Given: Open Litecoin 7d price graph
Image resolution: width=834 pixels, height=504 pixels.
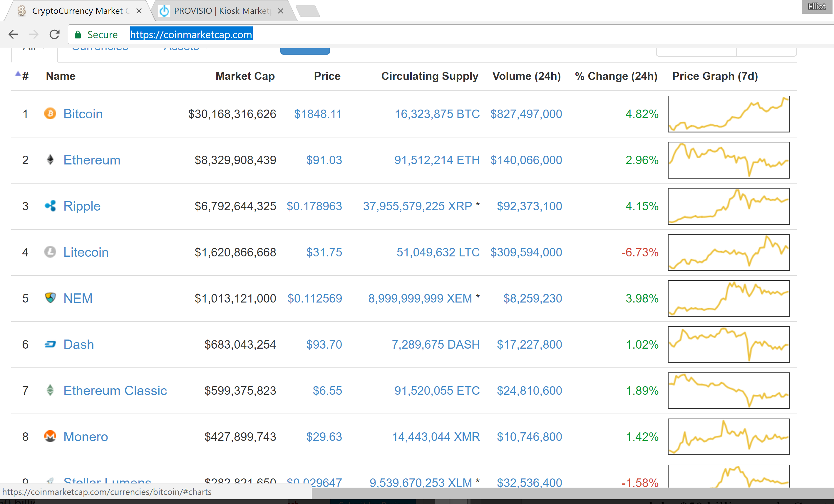Looking at the screenshot, I should click(x=729, y=252).
